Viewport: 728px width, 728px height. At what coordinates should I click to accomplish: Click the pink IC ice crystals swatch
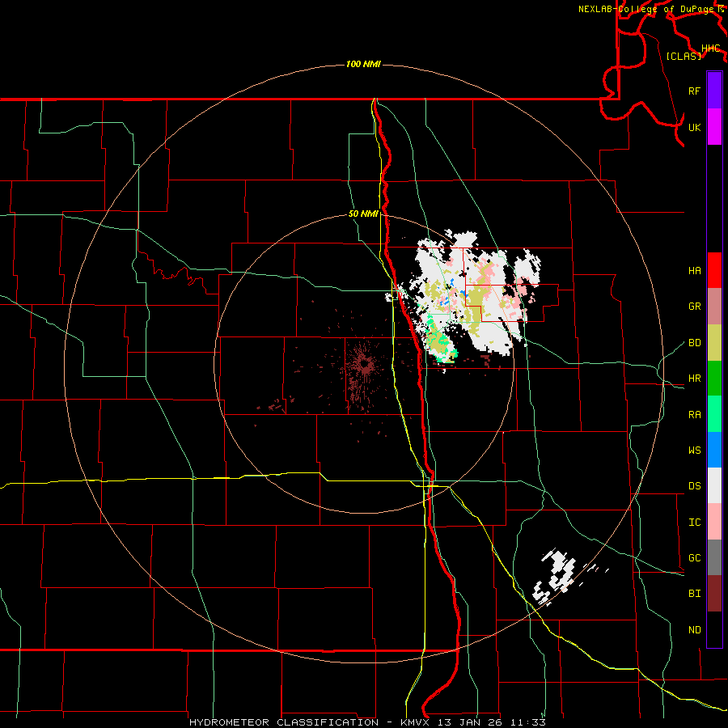click(714, 522)
